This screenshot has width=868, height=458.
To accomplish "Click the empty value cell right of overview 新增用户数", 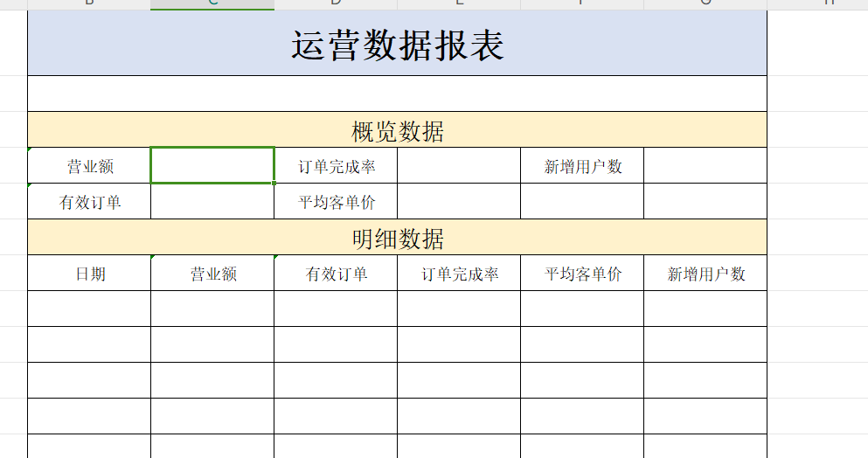I will pos(705,166).
